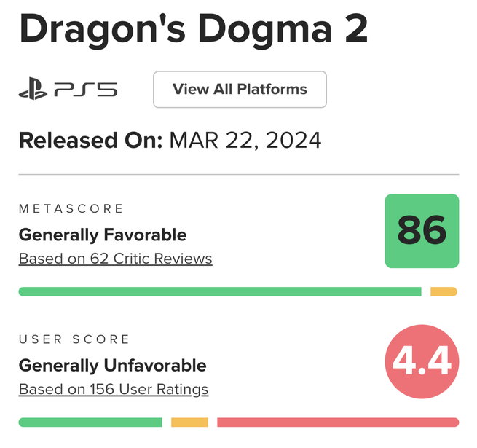Select the red negative segment of the user bar

tap(338, 423)
